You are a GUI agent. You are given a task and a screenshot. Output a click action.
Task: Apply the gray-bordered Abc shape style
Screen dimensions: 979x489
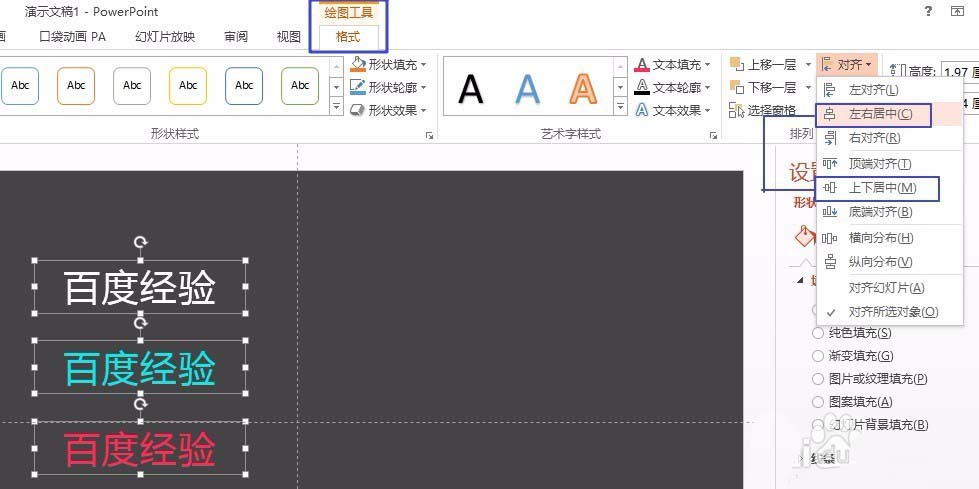tap(132, 86)
